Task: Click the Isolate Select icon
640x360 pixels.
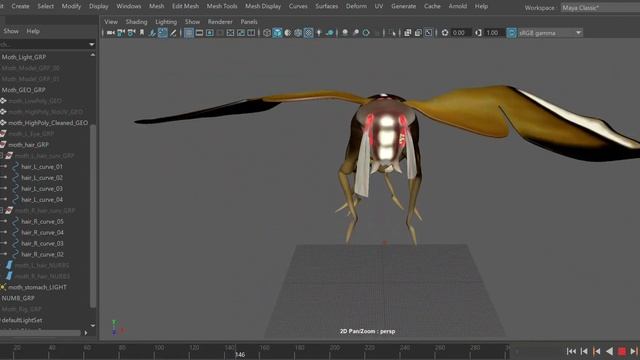Action: (392, 33)
